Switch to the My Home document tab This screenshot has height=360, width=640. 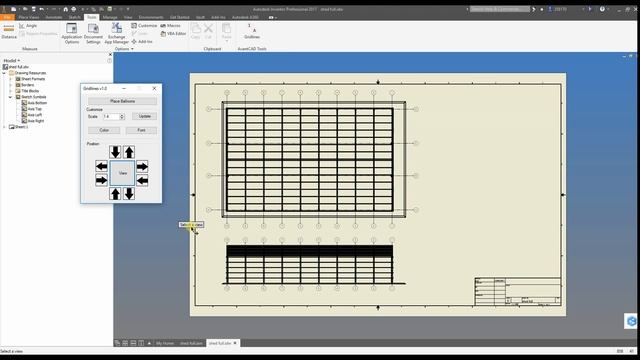[x=164, y=343]
